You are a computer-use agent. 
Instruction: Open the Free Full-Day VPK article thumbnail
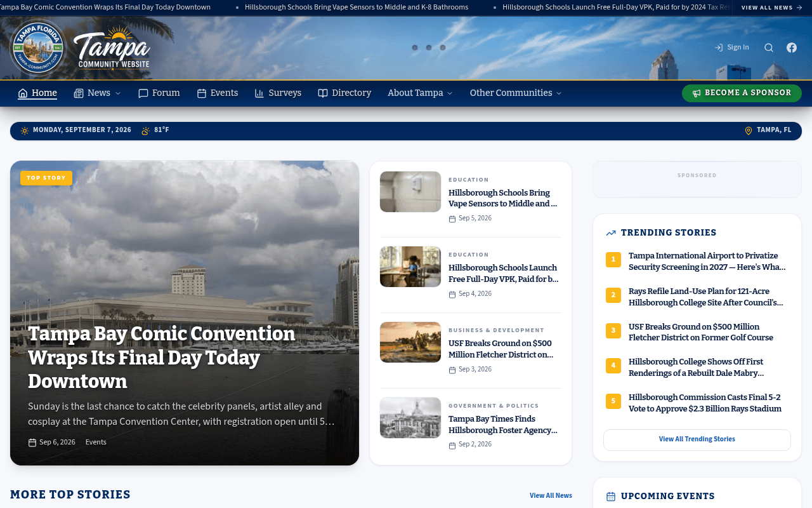click(410, 267)
